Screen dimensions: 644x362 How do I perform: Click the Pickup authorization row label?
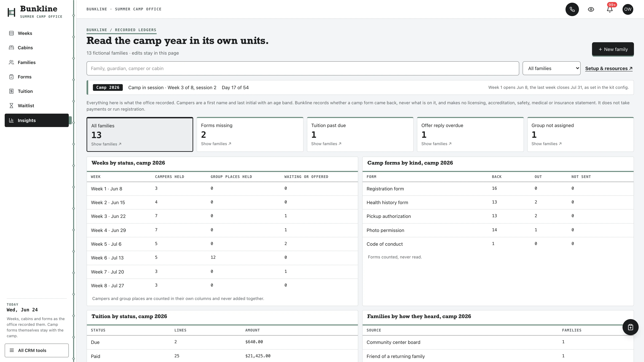point(389,216)
